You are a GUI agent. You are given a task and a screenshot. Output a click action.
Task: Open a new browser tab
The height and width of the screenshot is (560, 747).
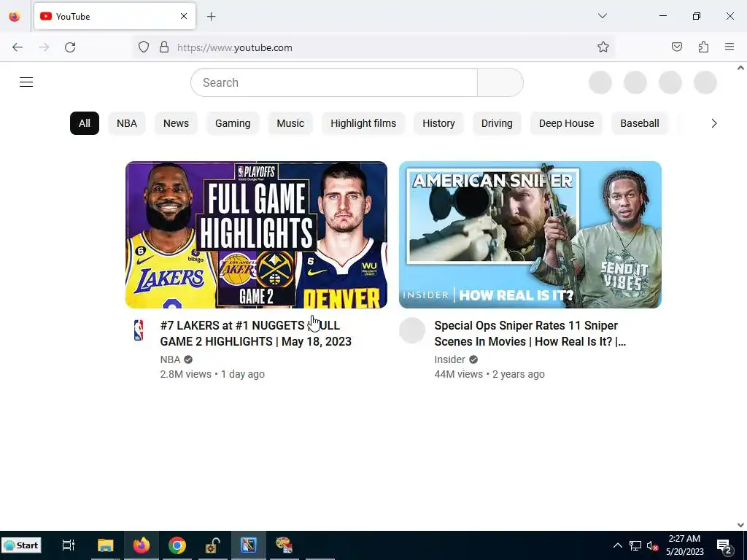tap(211, 17)
